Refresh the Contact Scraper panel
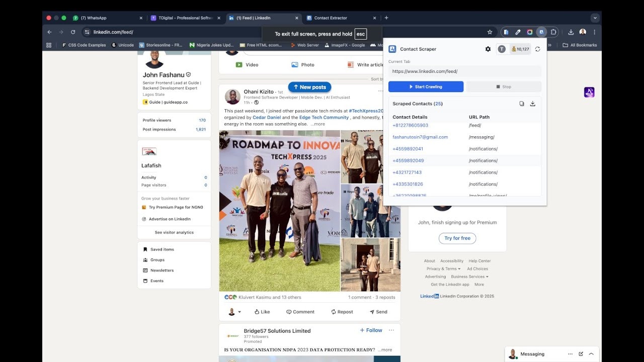The height and width of the screenshot is (362, 644). [x=537, y=49]
